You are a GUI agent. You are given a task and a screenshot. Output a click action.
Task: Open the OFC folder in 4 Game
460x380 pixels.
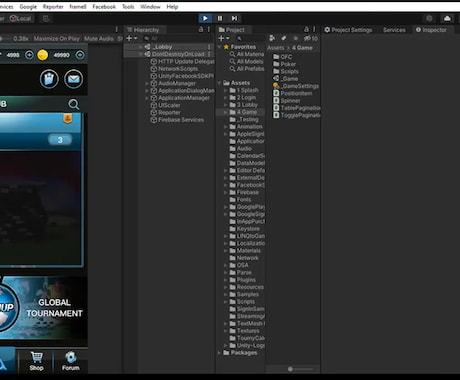coord(283,57)
